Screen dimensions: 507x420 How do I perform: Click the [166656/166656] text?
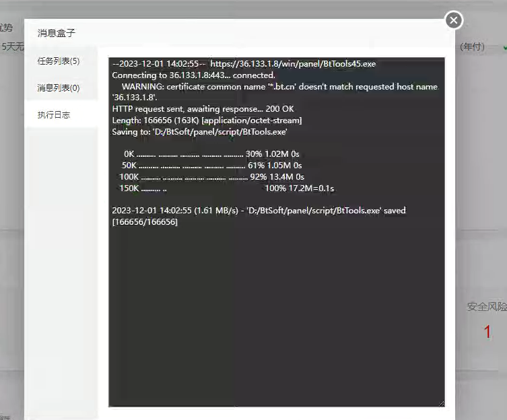click(145, 222)
